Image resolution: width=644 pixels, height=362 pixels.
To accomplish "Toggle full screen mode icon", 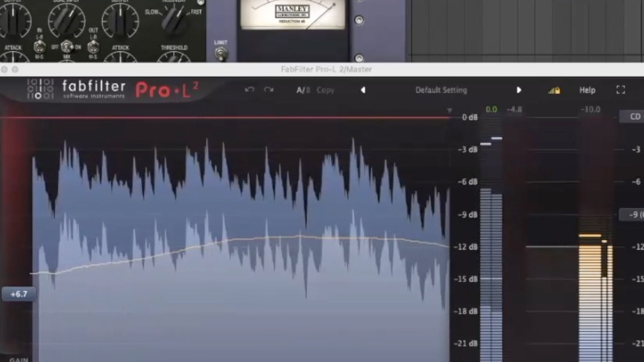I will [621, 90].
